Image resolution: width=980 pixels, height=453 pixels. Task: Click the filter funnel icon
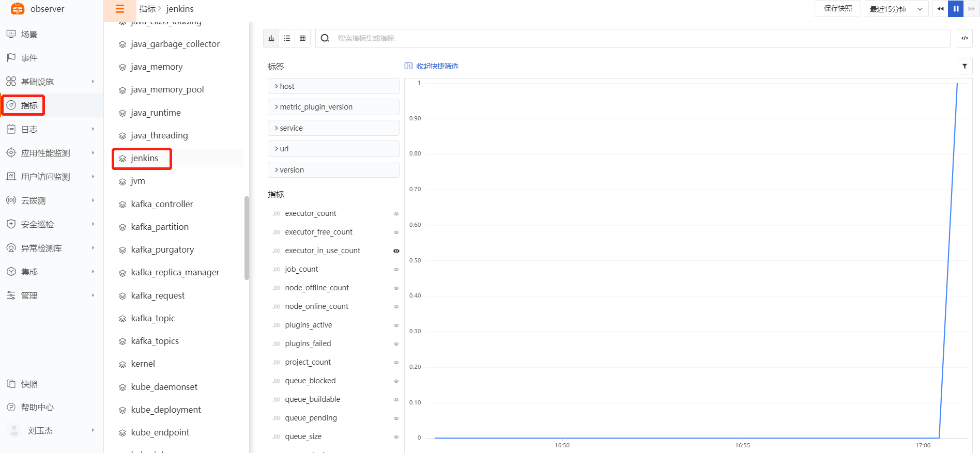(x=964, y=66)
